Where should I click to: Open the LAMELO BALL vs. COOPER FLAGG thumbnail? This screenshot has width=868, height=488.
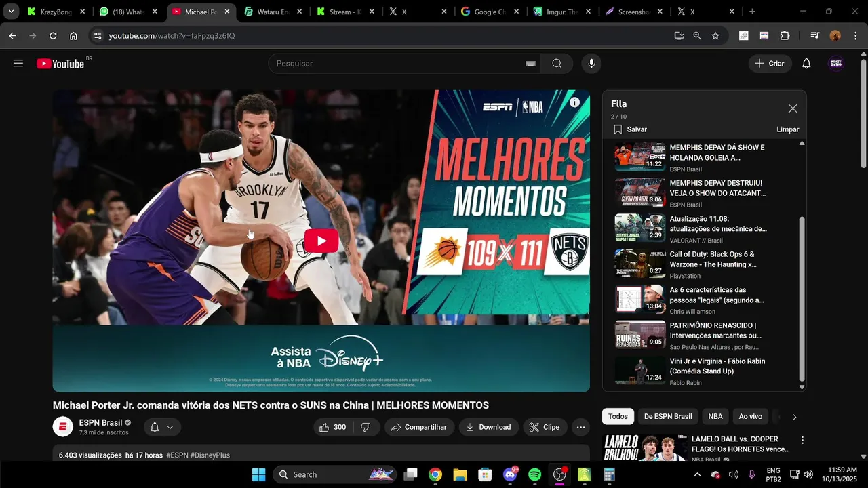tap(644, 447)
